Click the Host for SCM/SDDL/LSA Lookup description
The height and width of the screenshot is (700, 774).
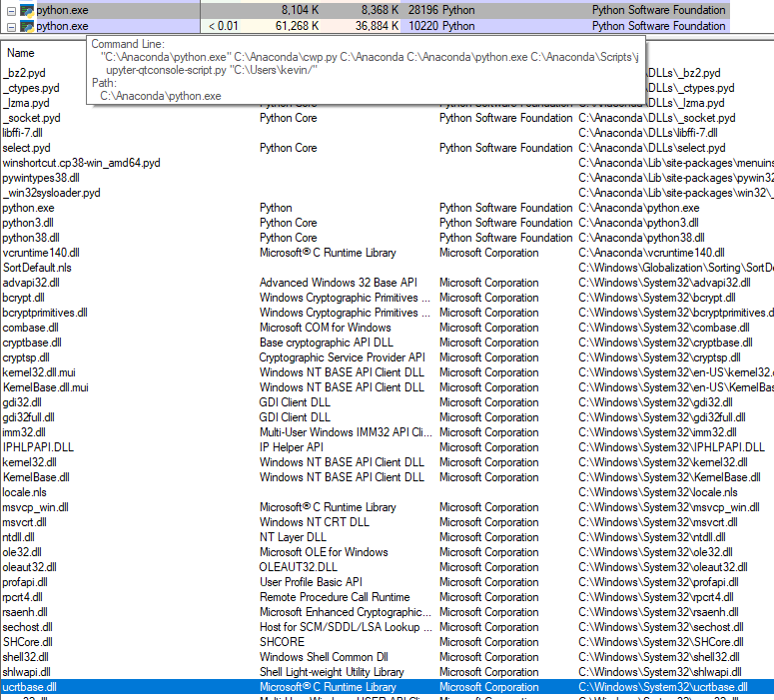(346, 627)
